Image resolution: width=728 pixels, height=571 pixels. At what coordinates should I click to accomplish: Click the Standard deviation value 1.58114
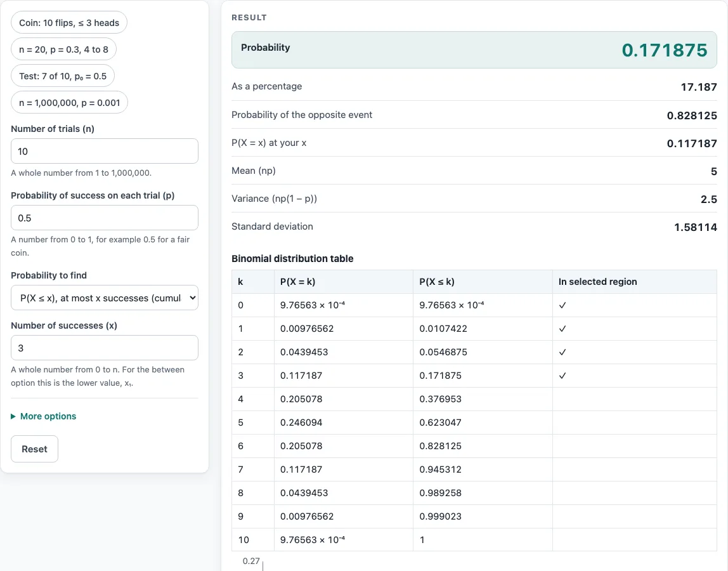point(696,226)
